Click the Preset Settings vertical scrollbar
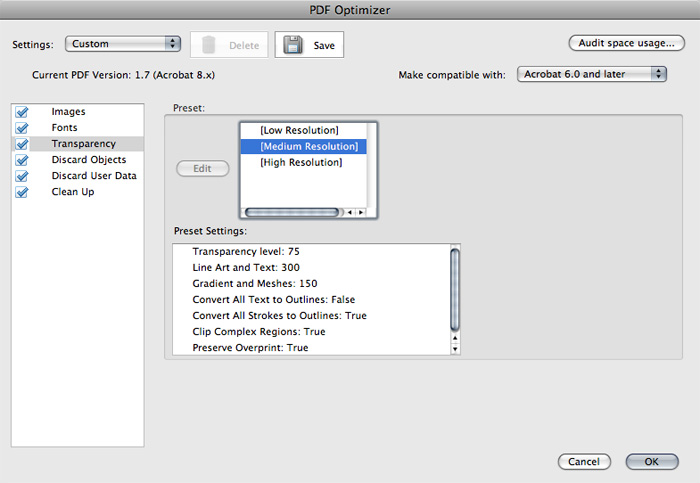 [x=455, y=290]
